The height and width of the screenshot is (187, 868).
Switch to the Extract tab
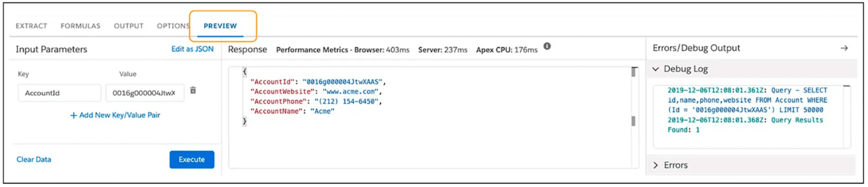31,26
